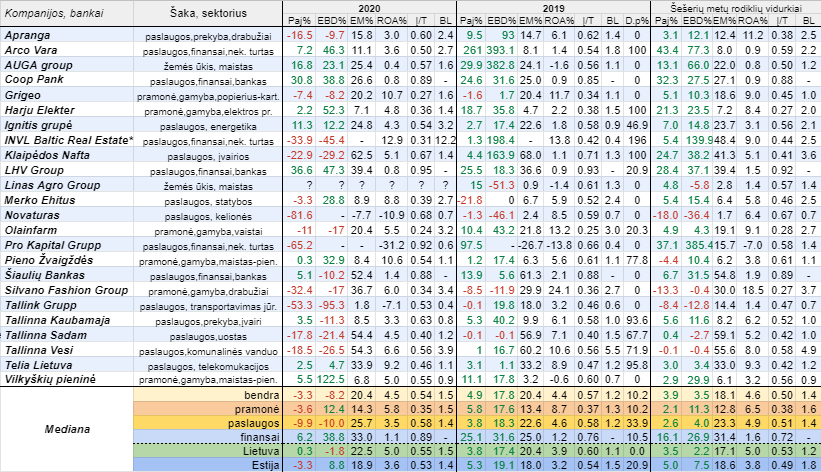Click Tallink sector 'paslaugos, transportavimas jūr.'
Viewport: 821px width, 472px height.
(x=208, y=307)
